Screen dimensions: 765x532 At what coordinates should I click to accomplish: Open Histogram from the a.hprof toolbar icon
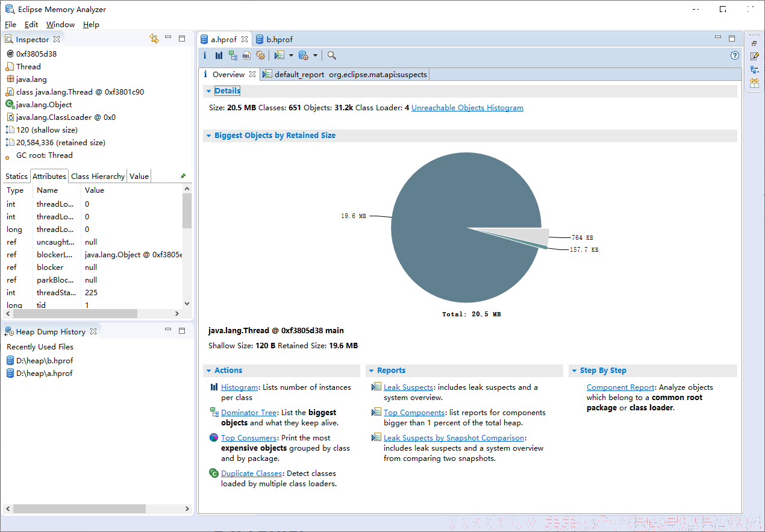pyautogui.click(x=219, y=55)
